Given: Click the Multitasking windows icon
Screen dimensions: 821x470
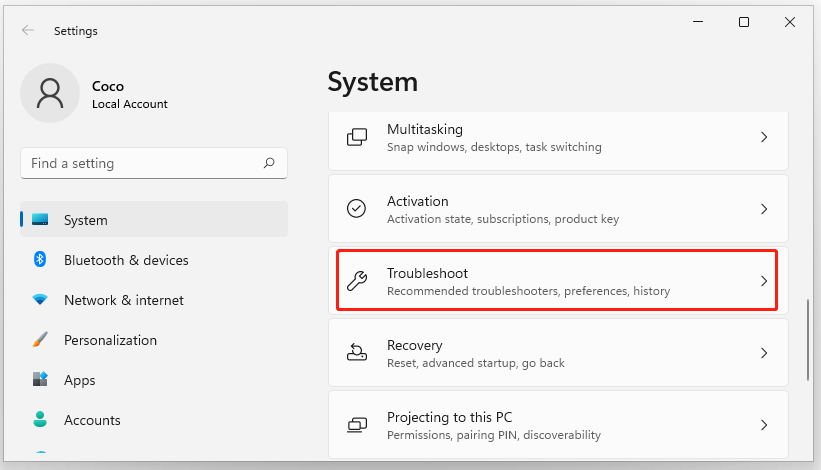Looking at the screenshot, I should [357, 137].
